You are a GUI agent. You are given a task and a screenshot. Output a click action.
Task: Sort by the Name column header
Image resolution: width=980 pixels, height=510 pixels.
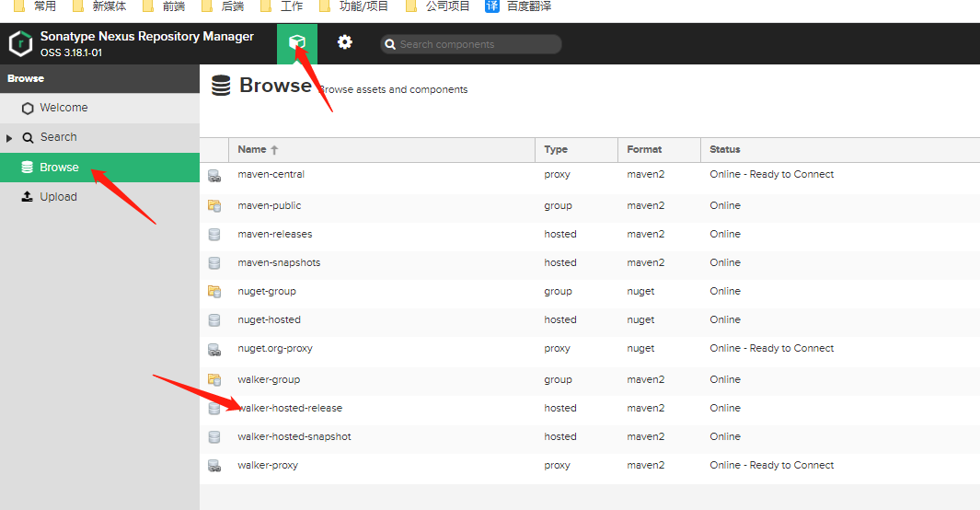tap(382, 149)
